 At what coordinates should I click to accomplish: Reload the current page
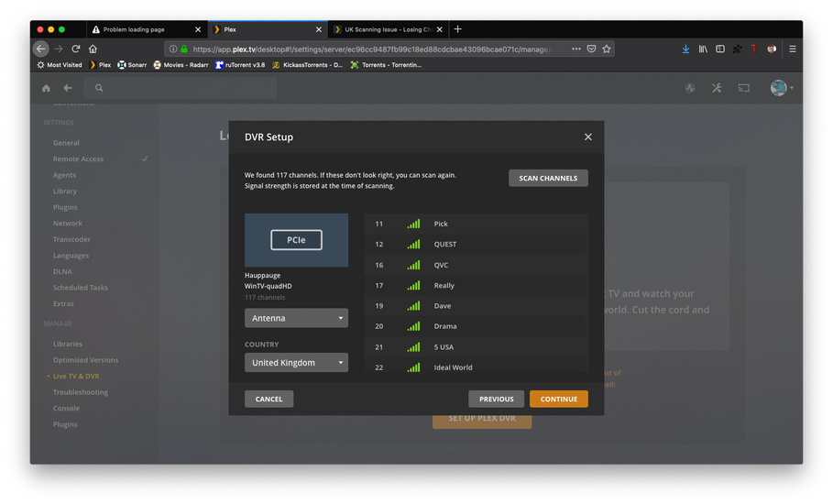(x=75, y=49)
